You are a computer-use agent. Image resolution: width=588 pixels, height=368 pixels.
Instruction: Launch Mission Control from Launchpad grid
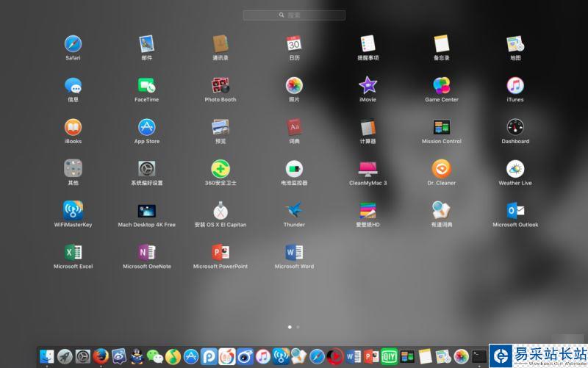[x=442, y=127]
